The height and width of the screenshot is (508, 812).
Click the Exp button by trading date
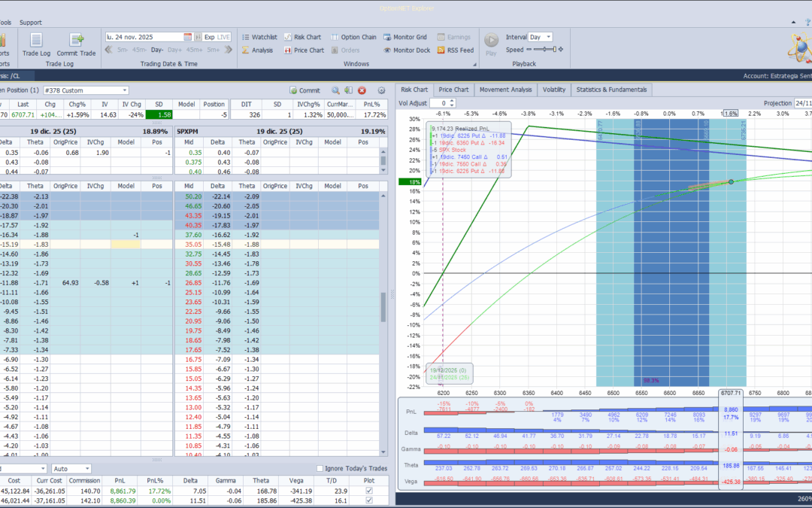pyautogui.click(x=209, y=37)
